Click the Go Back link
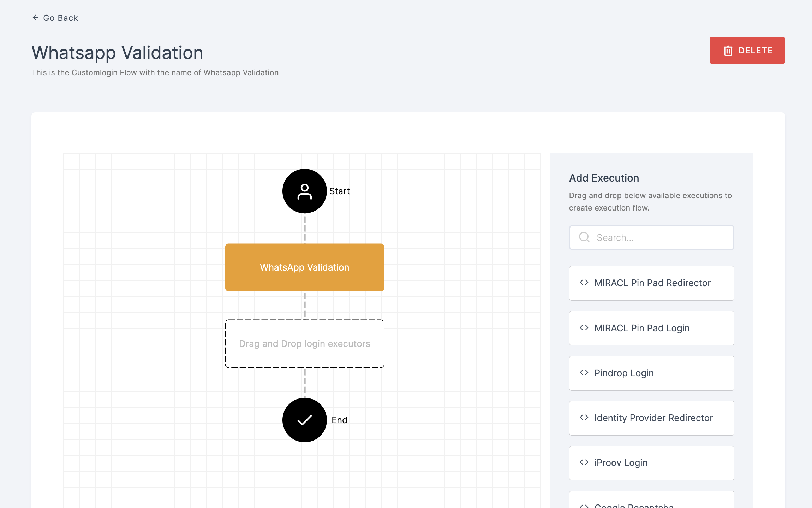The width and height of the screenshot is (812, 508). click(55, 18)
